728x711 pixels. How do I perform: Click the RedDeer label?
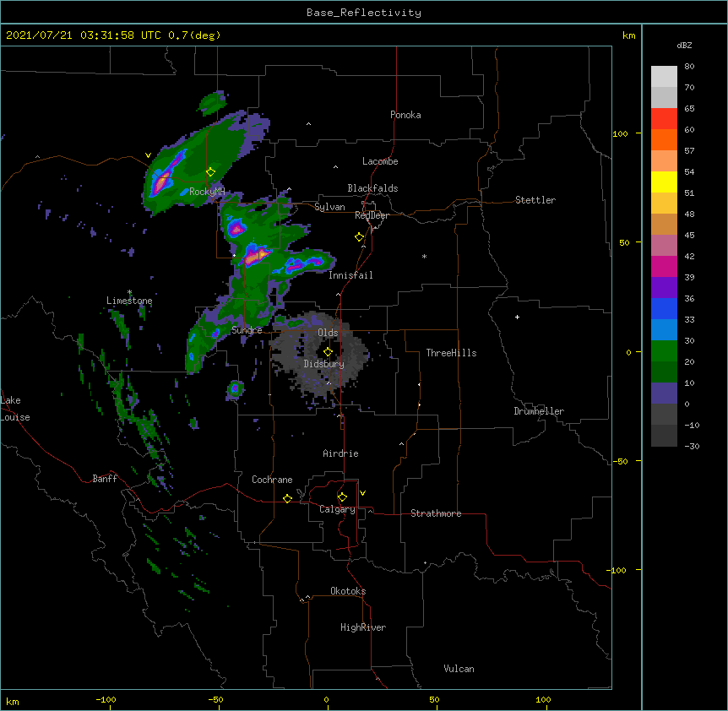click(x=372, y=215)
